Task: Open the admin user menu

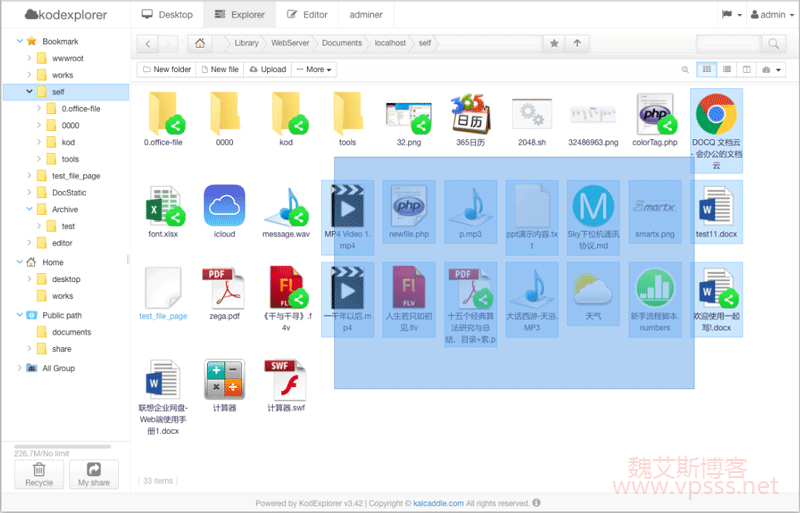Action: 768,15
